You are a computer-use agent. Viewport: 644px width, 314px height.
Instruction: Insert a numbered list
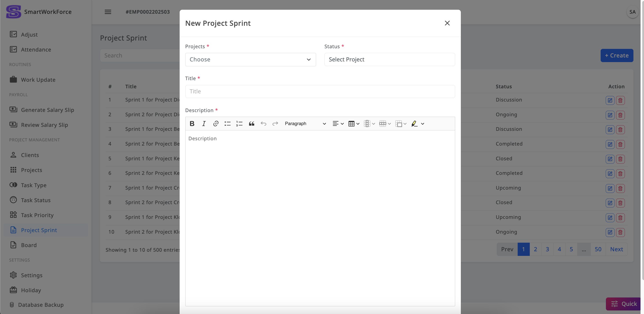coord(239,124)
